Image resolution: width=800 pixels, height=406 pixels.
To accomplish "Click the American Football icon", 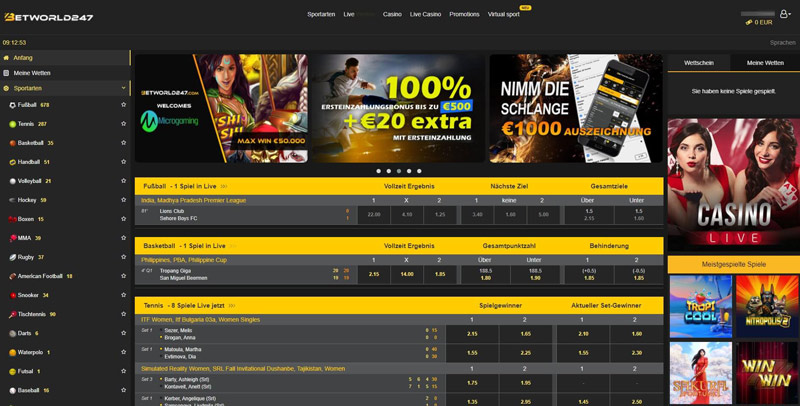I will (12, 276).
